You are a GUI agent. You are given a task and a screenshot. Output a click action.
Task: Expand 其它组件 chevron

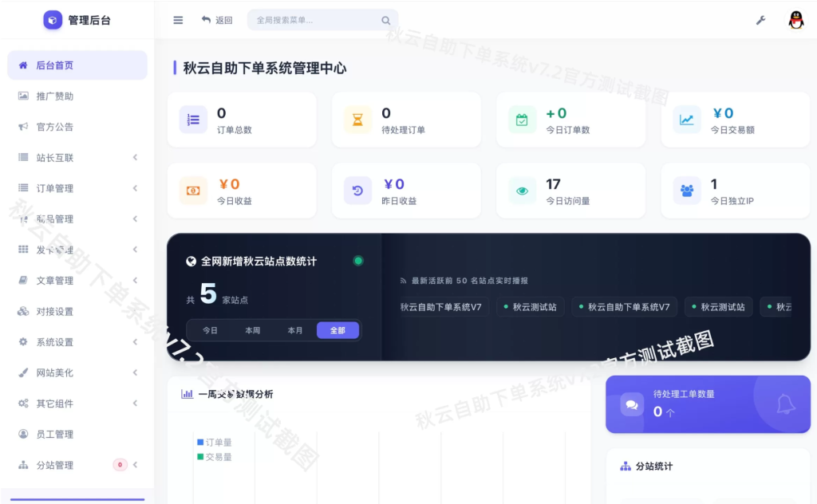135,403
